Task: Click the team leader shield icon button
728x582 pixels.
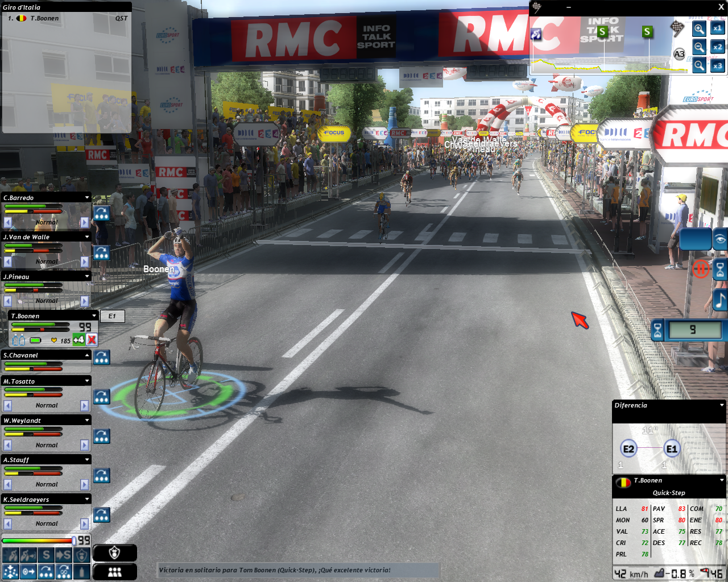Action: tap(114, 552)
